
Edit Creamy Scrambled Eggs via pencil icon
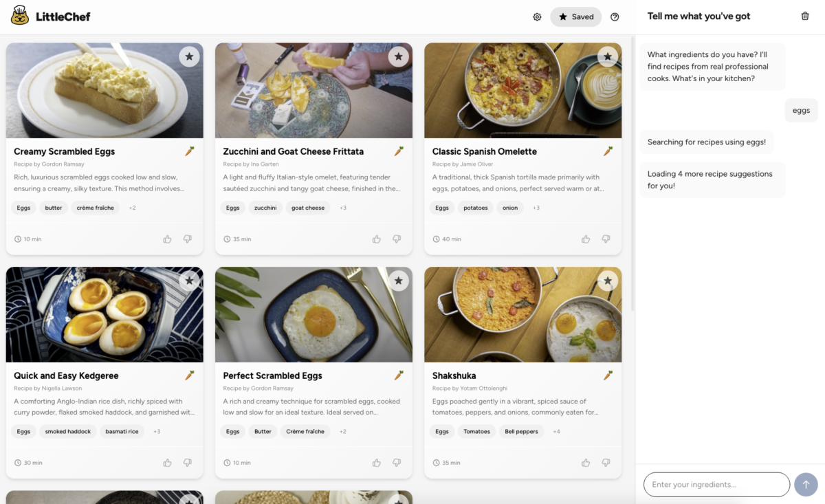(x=190, y=151)
